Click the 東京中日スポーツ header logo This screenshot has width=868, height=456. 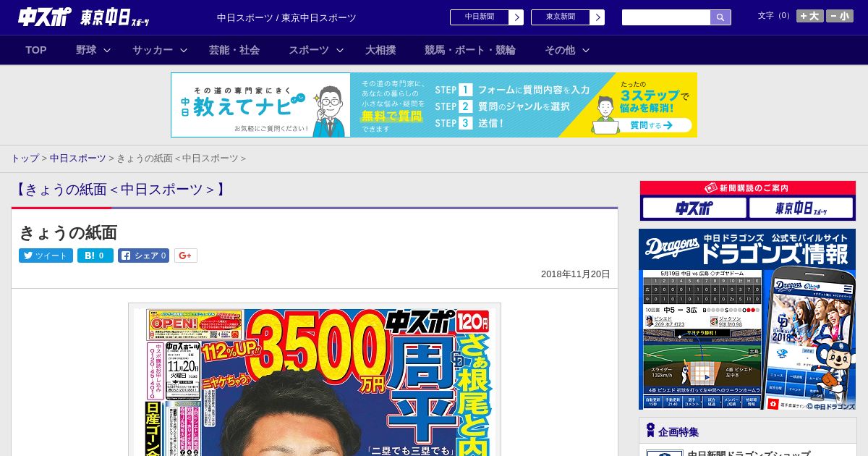tap(115, 18)
